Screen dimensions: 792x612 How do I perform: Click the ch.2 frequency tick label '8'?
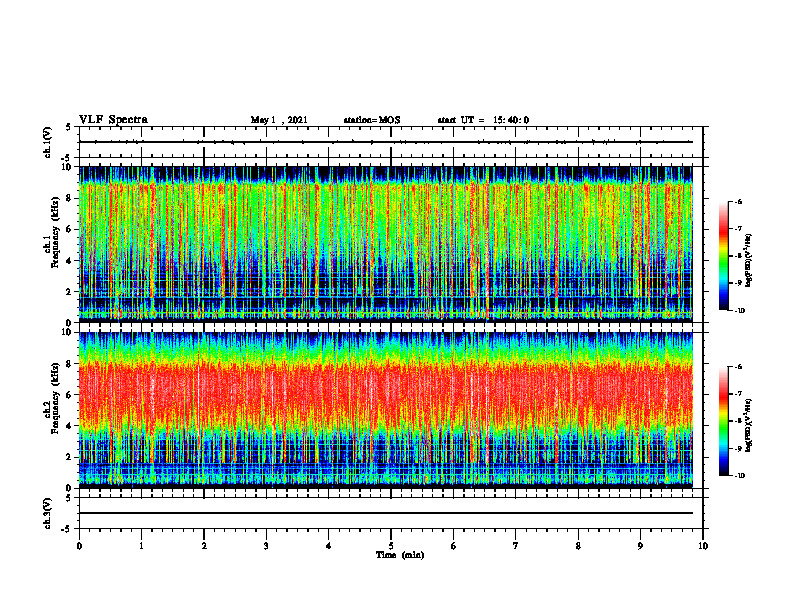[x=71, y=364]
